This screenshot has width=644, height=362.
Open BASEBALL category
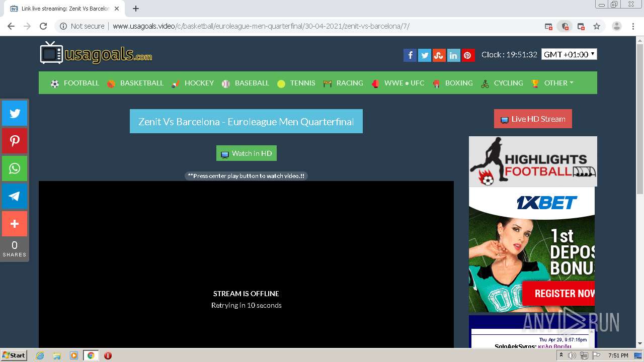pyautogui.click(x=246, y=83)
